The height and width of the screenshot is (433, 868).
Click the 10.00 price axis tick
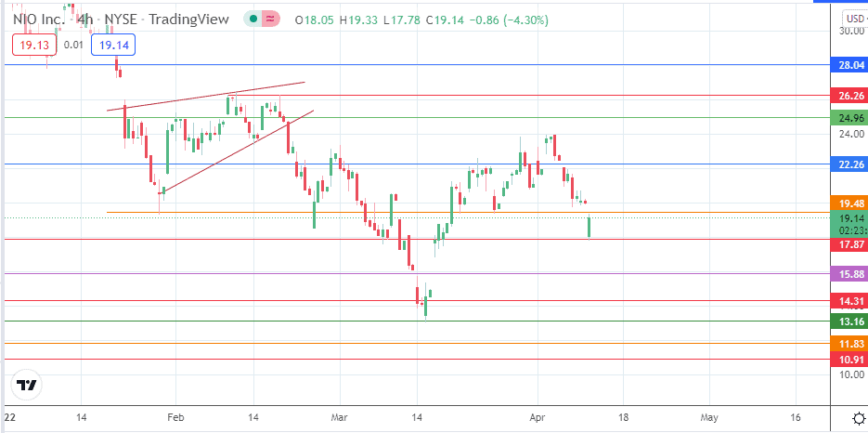pos(851,374)
